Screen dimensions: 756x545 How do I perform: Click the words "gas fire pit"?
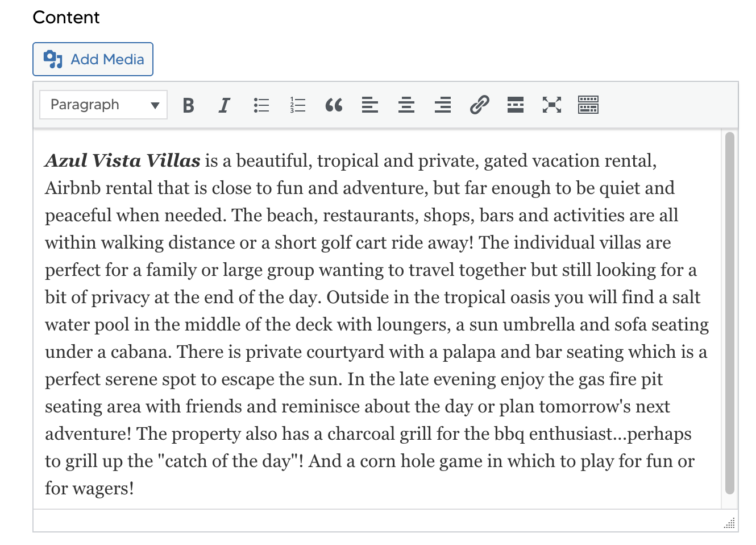[621, 379]
